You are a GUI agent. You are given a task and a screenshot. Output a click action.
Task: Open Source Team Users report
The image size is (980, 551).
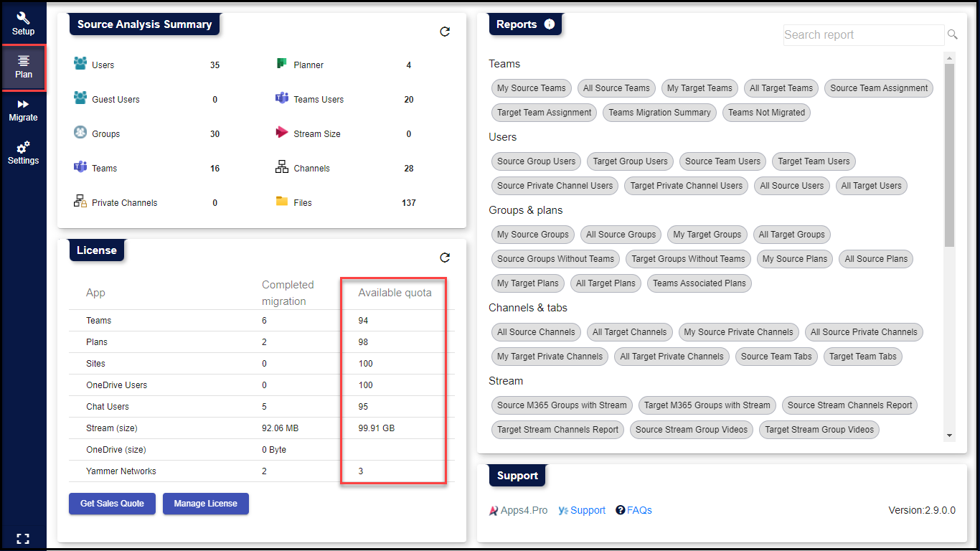pos(722,161)
